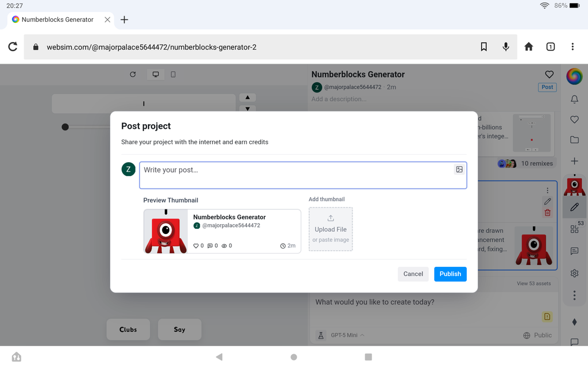The image size is (588, 368).
Task: Click the Numberblocks Generator project title
Action: [x=358, y=74]
